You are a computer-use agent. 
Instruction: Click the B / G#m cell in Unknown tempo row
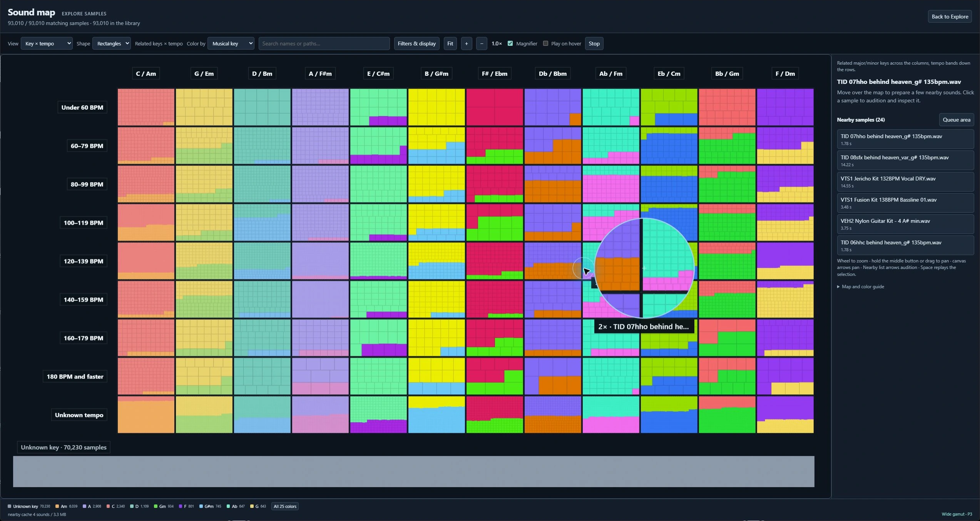(436, 415)
